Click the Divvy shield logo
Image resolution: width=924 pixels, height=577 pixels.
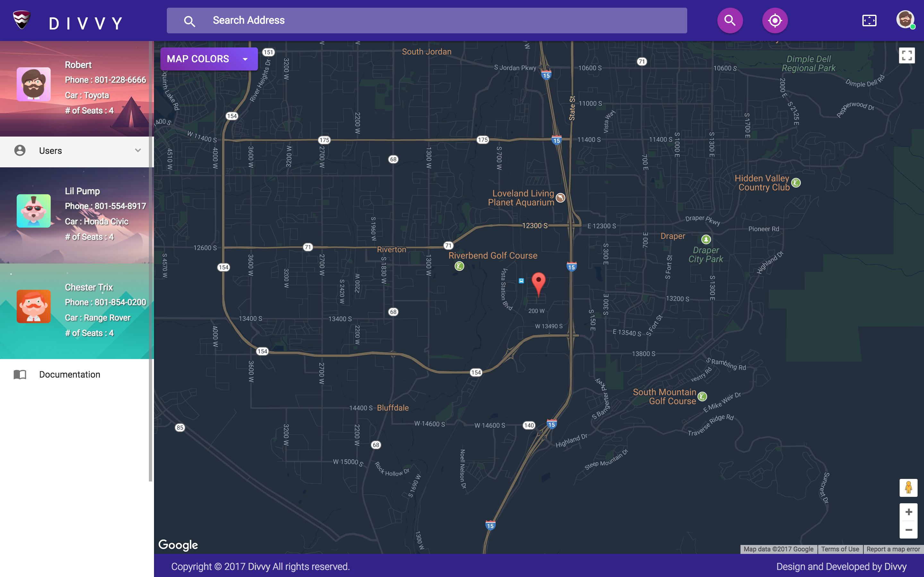click(x=22, y=20)
